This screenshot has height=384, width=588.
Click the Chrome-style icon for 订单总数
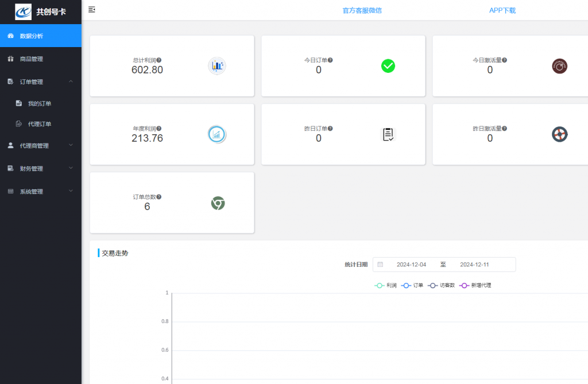(x=218, y=203)
